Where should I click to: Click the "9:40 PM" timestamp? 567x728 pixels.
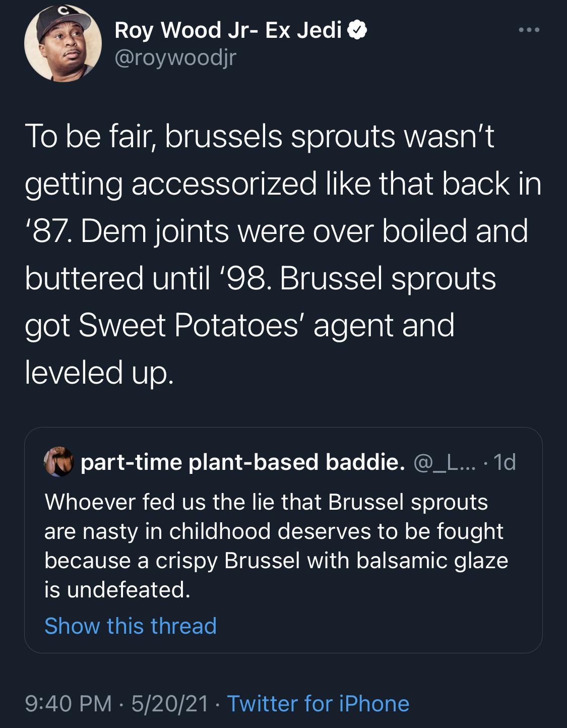tap(68, 703)
